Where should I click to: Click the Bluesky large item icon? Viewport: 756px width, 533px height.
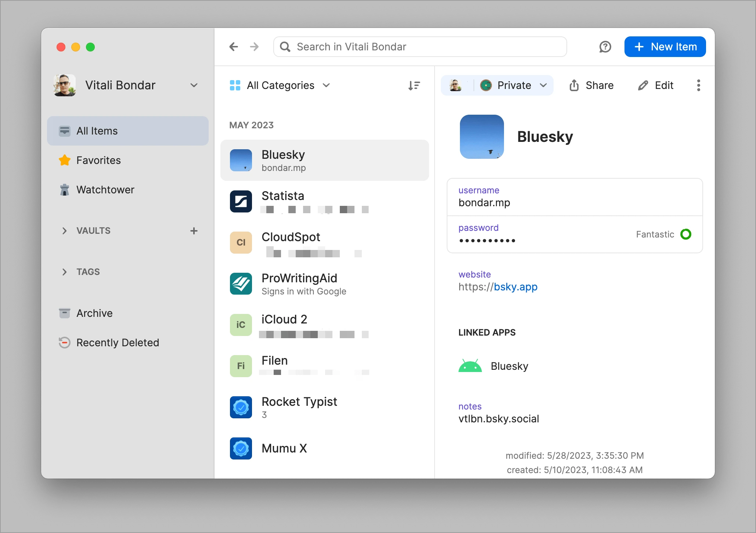pyautogui.click(x=482, y=137)
